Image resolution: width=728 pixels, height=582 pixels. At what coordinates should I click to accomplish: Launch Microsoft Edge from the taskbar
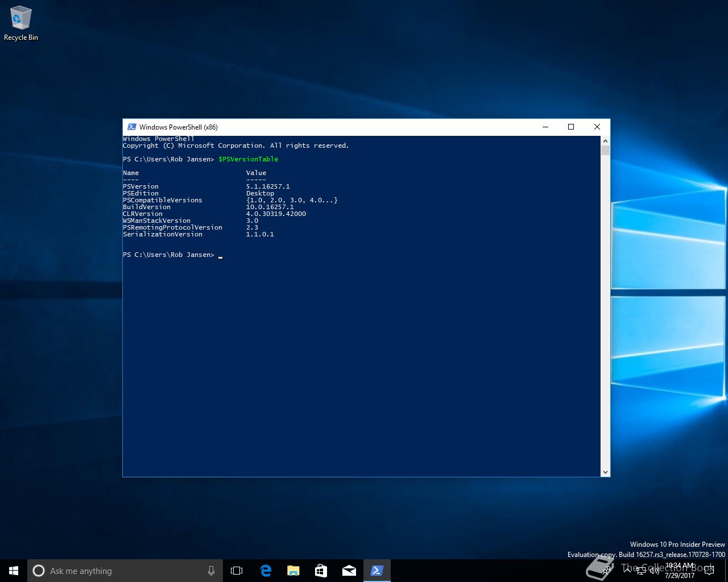(265, 571)
